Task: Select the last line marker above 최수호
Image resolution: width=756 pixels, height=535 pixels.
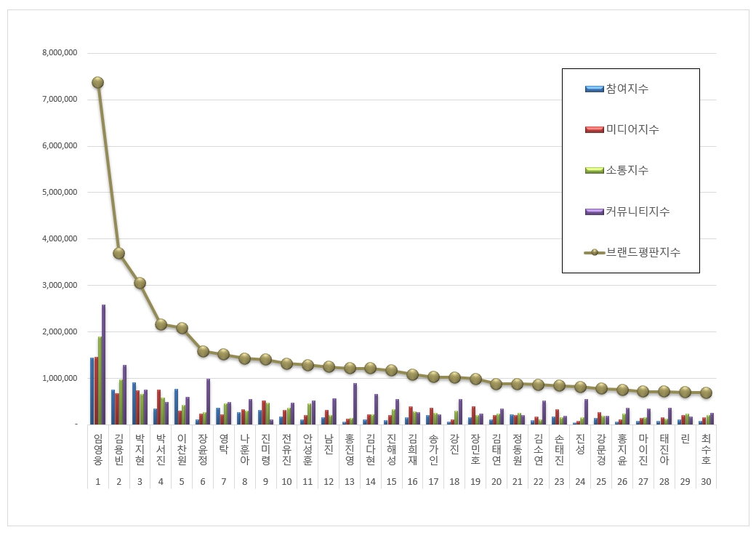Action: point(705,393)
